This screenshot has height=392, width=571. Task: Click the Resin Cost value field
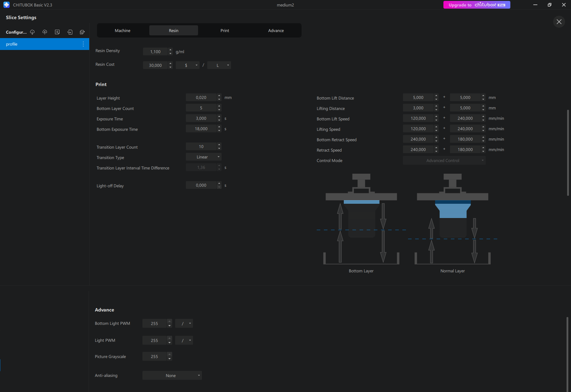coord(155,65)
